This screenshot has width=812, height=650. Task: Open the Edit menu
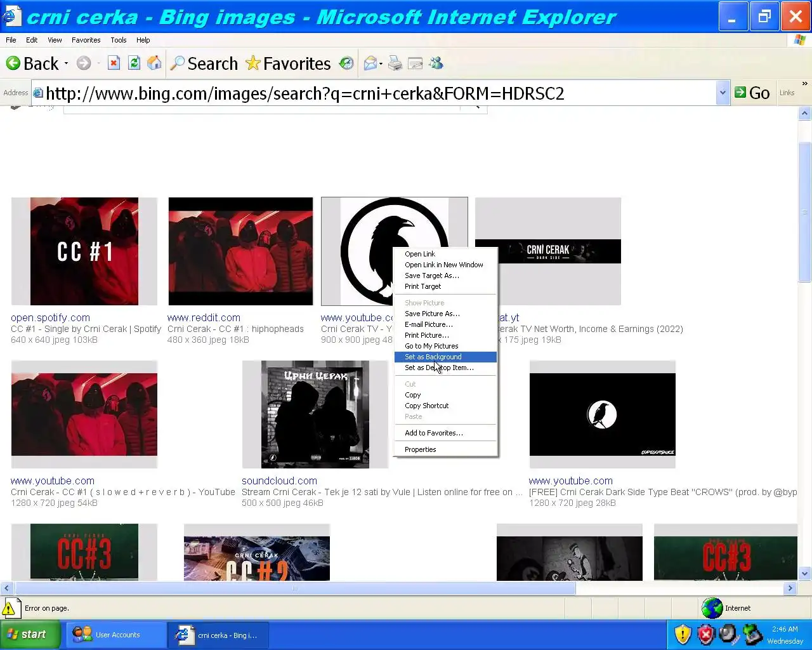(32, 40)
